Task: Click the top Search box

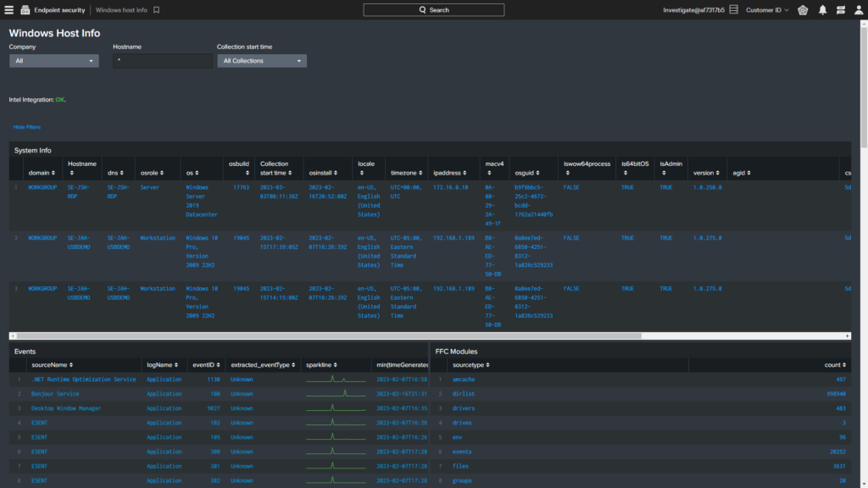Action: point(433,10)
